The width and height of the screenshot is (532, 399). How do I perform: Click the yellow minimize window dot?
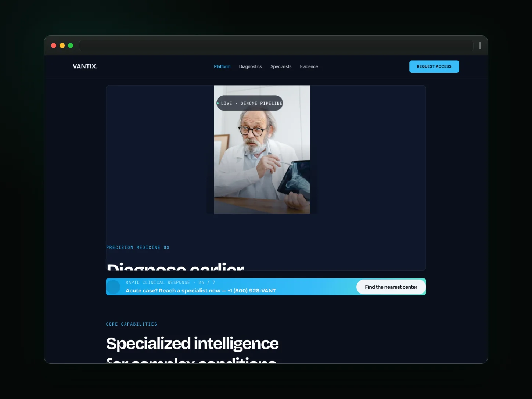coord(62,46)
